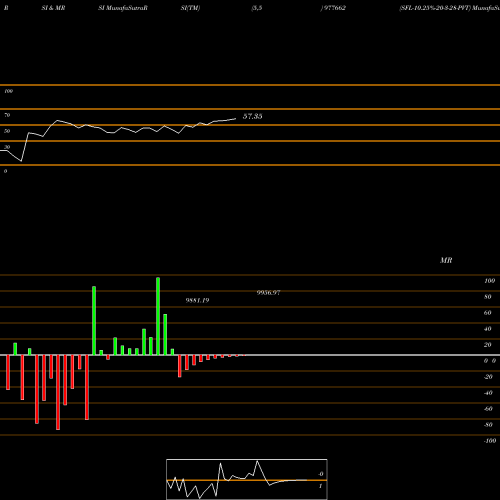Viewport: 500px width, 500px height.
Task: Click the 100 label on RSI panel axis
Action: pos(8,91)
